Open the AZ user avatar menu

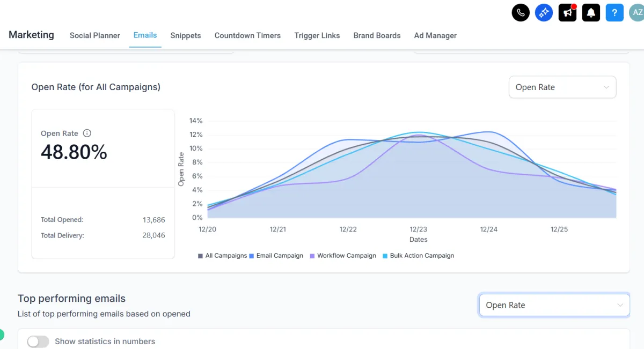[637, 12]
